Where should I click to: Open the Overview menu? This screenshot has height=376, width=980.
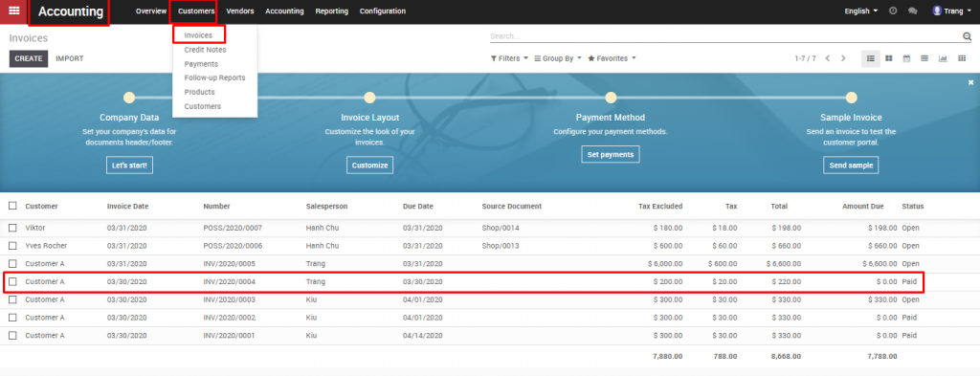pos(151,11)
